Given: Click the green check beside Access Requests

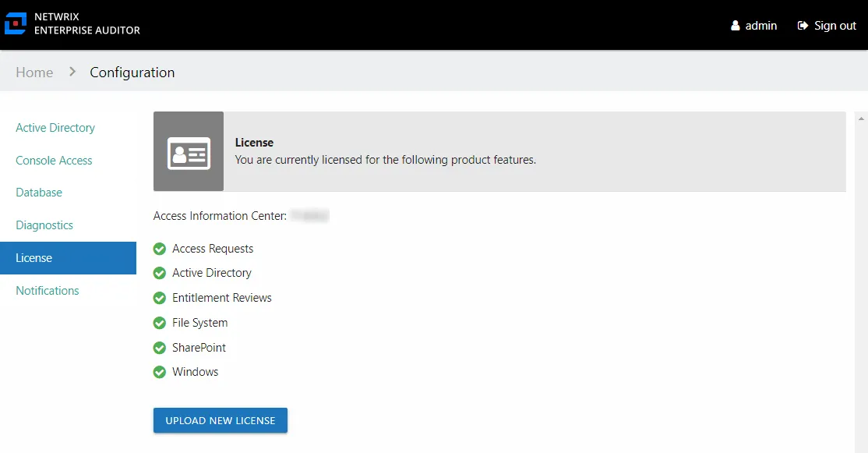Looking at the screenshot, I should [160, 250].
